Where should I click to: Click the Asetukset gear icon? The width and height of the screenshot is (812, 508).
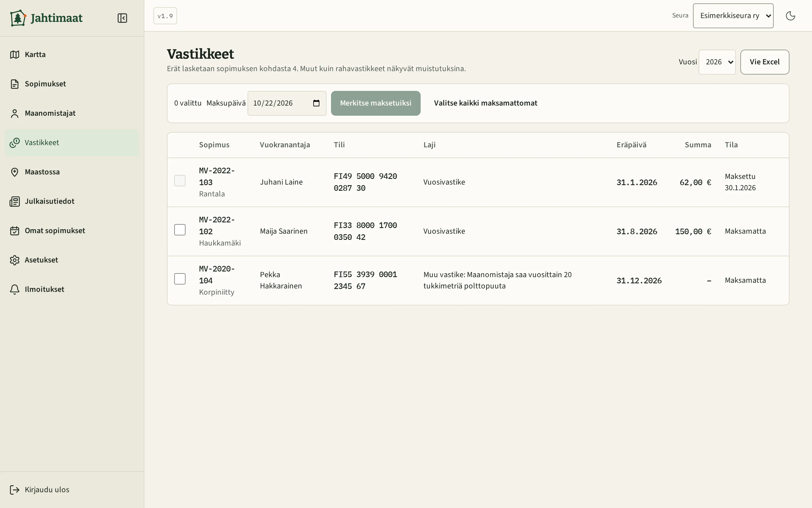(14, 260)
